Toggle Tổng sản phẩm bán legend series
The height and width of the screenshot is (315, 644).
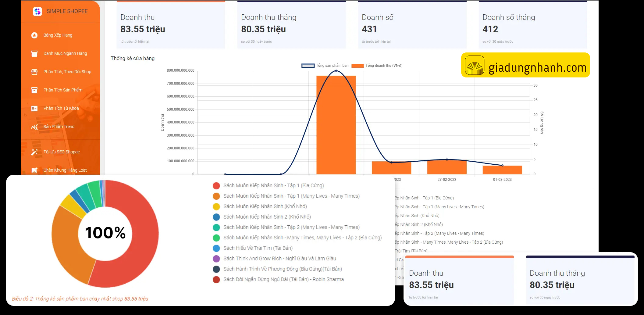325,66
